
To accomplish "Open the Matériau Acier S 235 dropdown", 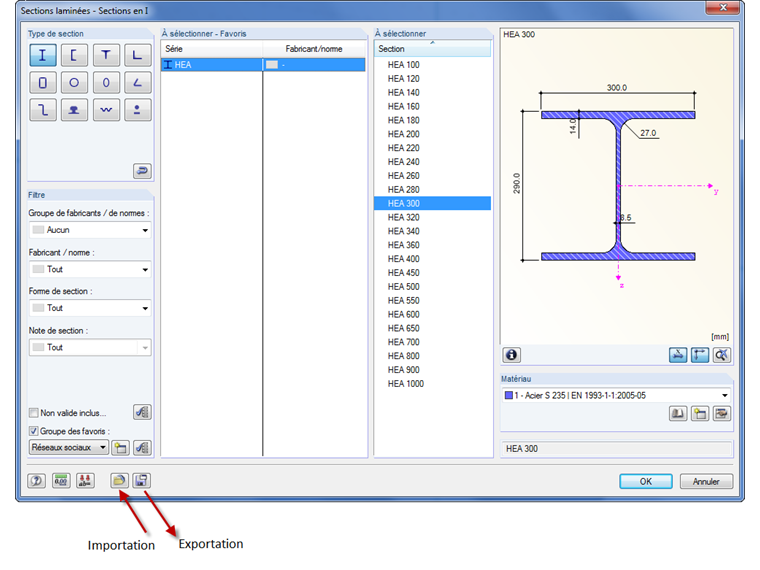I will pos(616,396).
